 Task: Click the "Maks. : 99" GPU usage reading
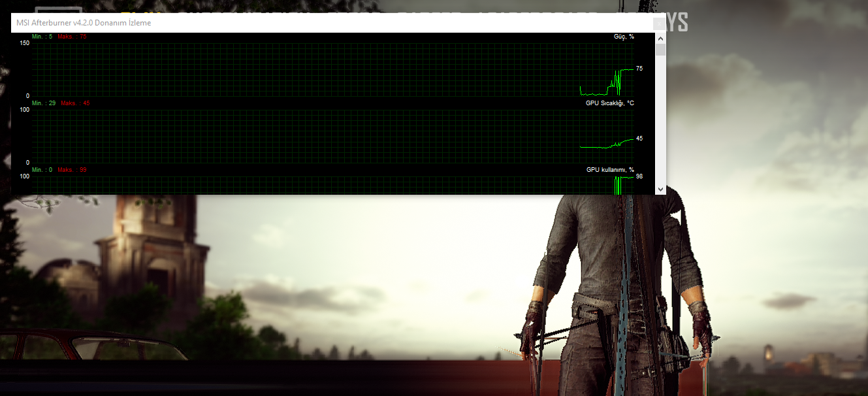[72, 170]
